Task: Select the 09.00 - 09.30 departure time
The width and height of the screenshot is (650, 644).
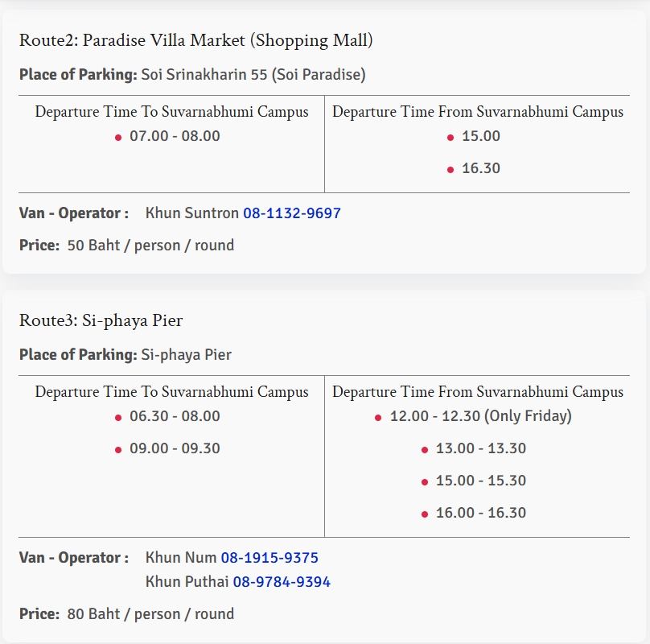Action: 175,448
